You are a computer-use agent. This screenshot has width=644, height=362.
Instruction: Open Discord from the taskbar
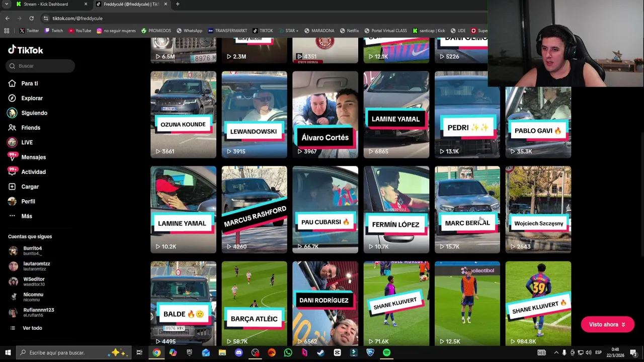click(x=238, y=352)
